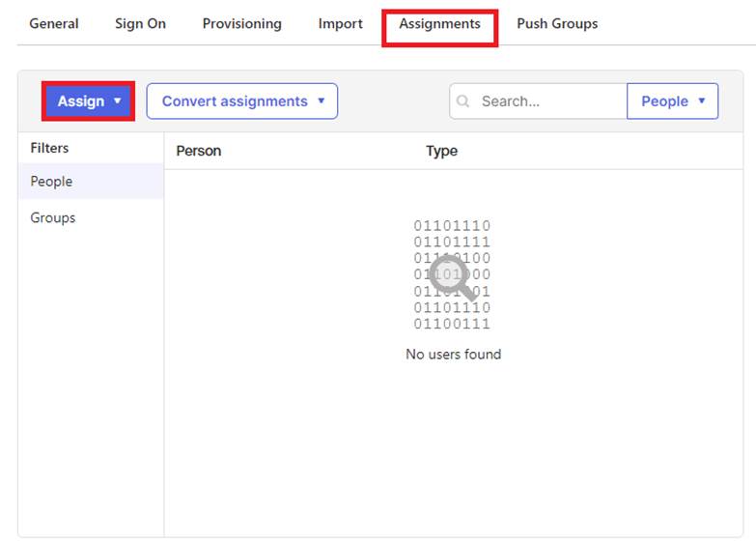Select the Assignments tab
The width and height of the screenshot is (756, 544).
[x=439, y=23]
